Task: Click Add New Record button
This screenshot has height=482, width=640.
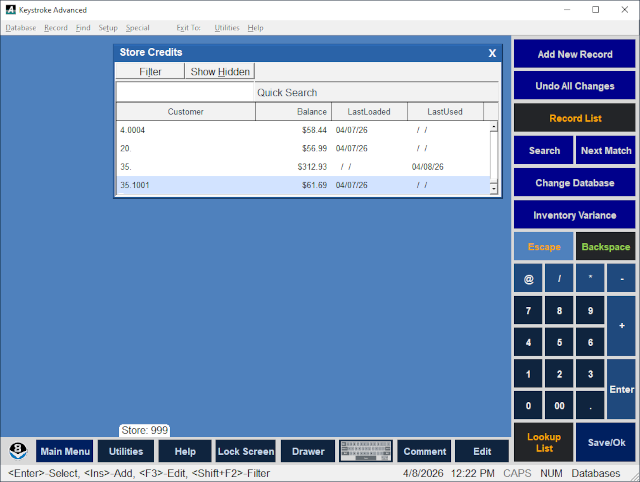Action: pyautogui.click(x=575, y=54)
